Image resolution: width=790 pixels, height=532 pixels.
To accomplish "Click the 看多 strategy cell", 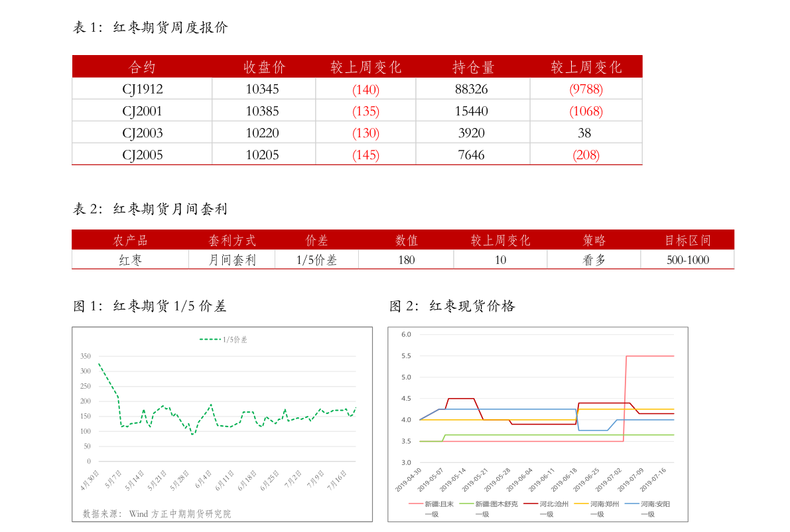I will [594, 260].
